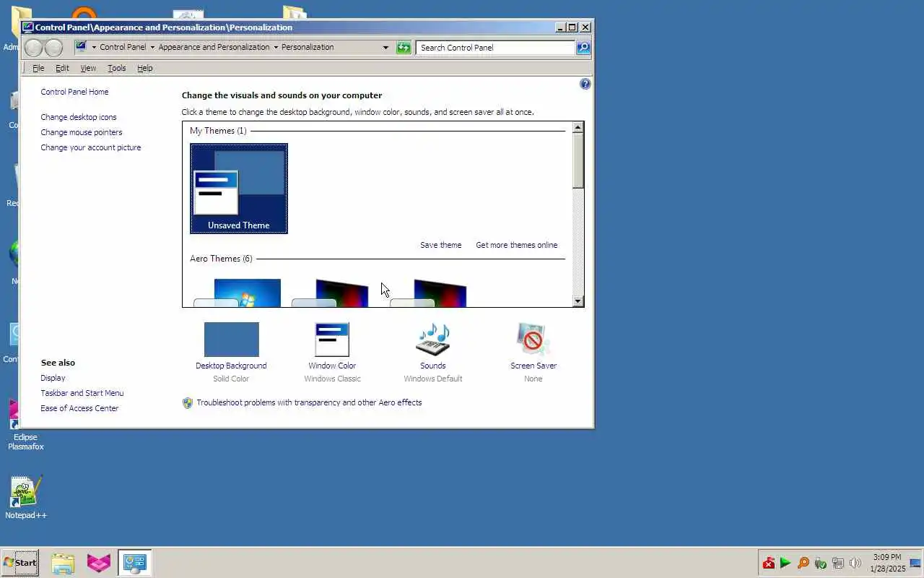Click the theme list scrollbar down arrow
This screenshot has width=924, height=578.
point(577,301)
